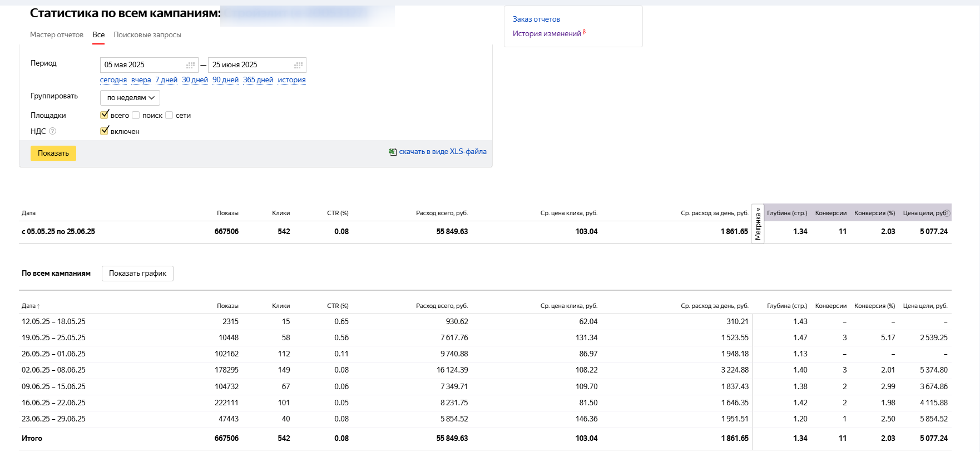Choose the '30 дней' period shortcut
Viewport: 980px width, 452px height.
pyautogui.click(x=195, y=80)
